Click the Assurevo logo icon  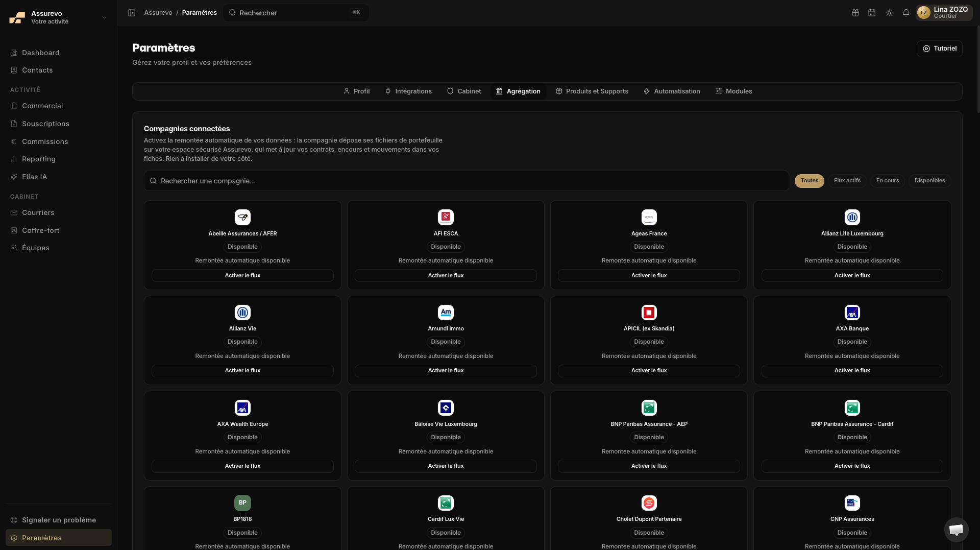[x=17, y=17]
